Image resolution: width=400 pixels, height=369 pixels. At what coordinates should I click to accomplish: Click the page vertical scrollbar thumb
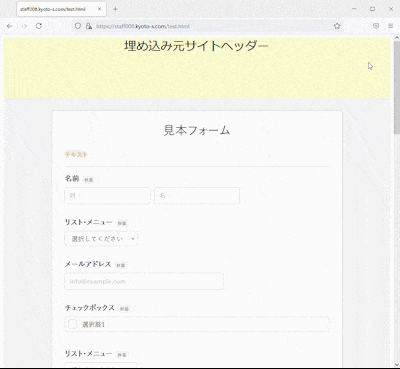tap(396, 88)
